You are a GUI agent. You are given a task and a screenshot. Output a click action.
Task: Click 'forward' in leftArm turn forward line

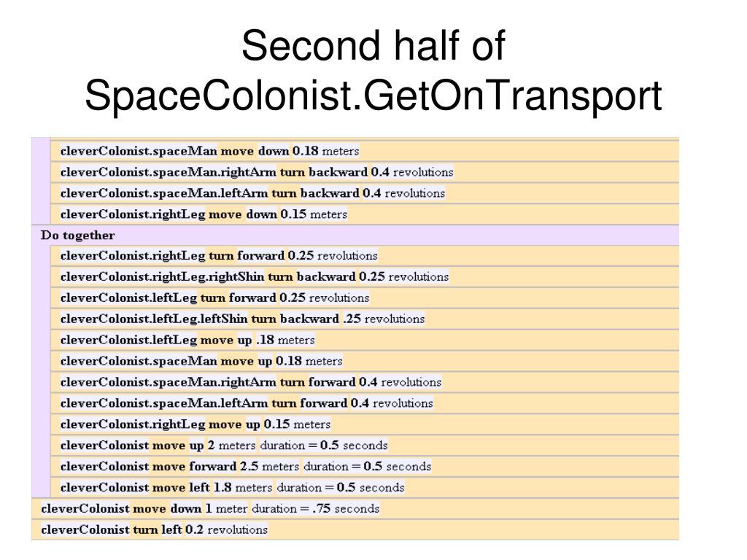tap(324, 403)
